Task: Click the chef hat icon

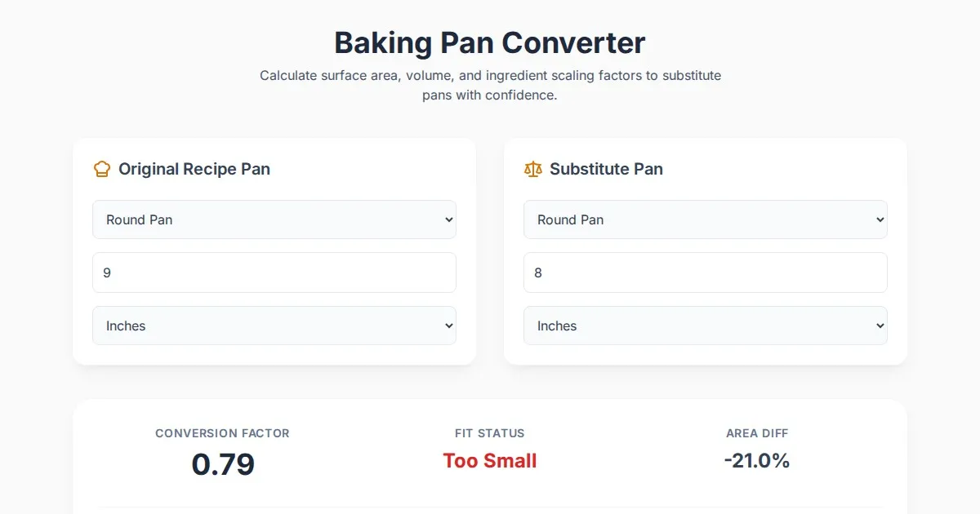Action: [x=102, y=169]
